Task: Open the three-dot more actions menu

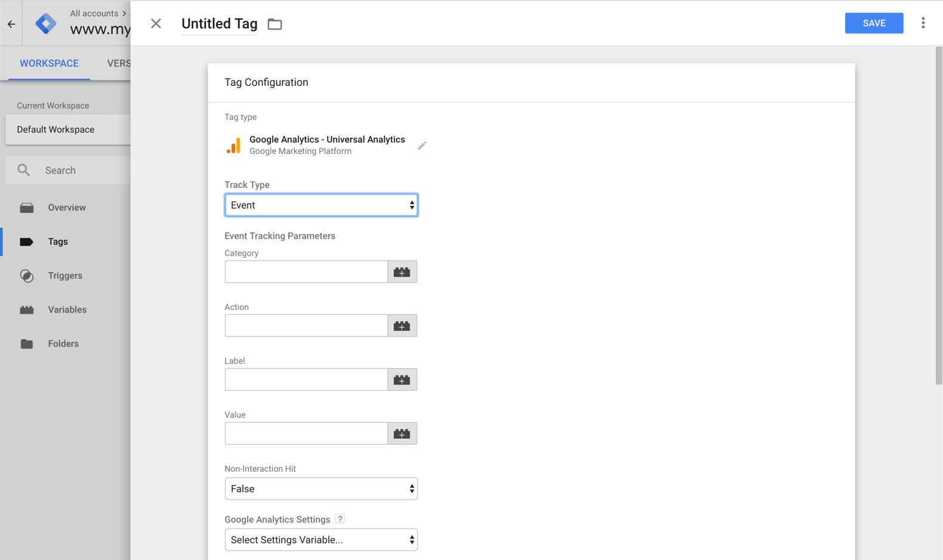Action: 923,23
